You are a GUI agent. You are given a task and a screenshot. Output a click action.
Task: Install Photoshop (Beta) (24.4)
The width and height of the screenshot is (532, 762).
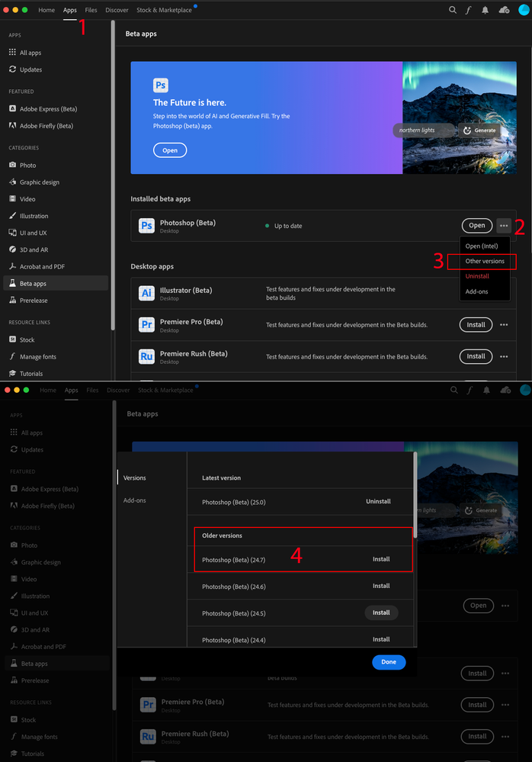381,639
